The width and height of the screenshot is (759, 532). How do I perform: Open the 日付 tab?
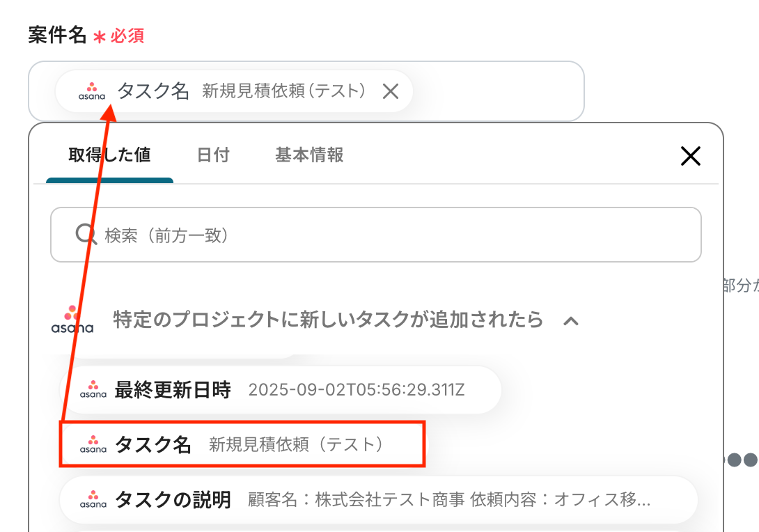(213, 155)
